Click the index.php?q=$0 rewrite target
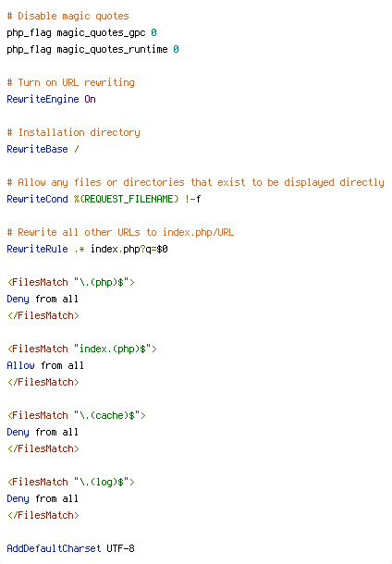 [129, 249]
